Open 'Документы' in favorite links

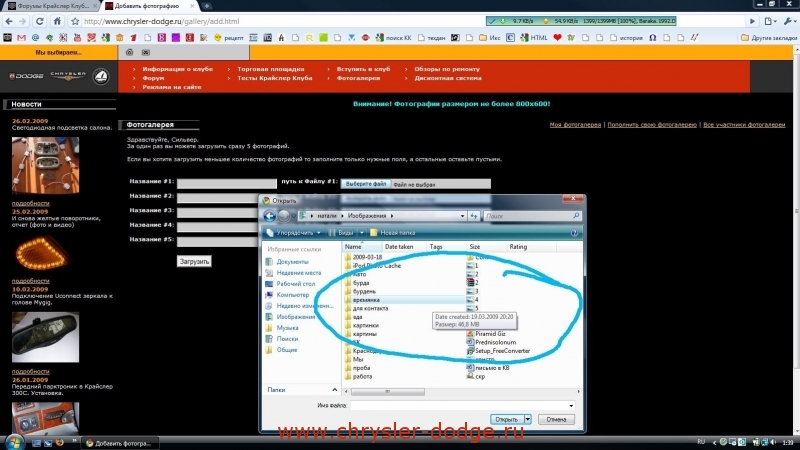pos(292,262)
